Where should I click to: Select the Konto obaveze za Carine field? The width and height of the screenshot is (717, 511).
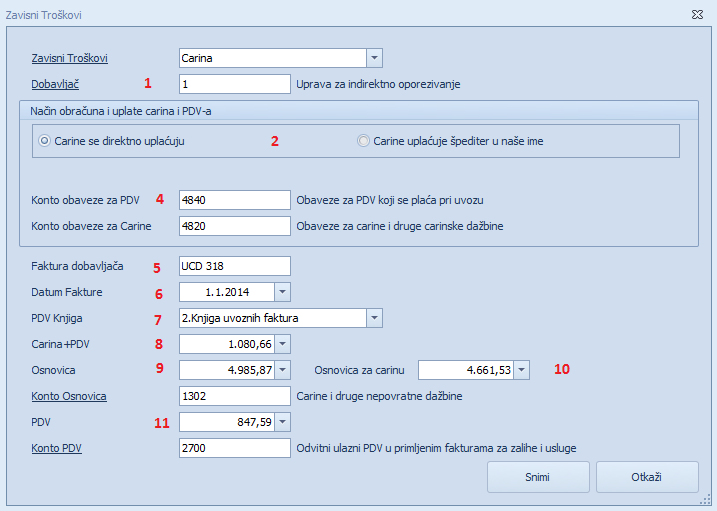pos(235,226)
